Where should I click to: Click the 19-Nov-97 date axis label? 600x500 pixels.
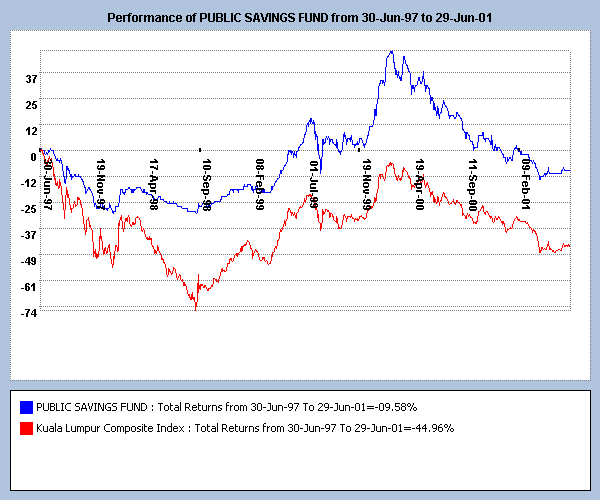click(x=101, y=184)
